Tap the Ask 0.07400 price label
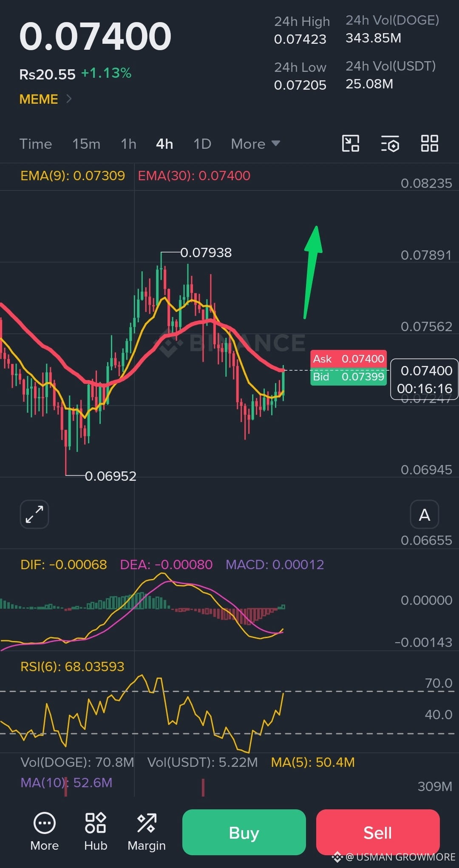This screenshot has width=459, height=868. click(348, 359)
